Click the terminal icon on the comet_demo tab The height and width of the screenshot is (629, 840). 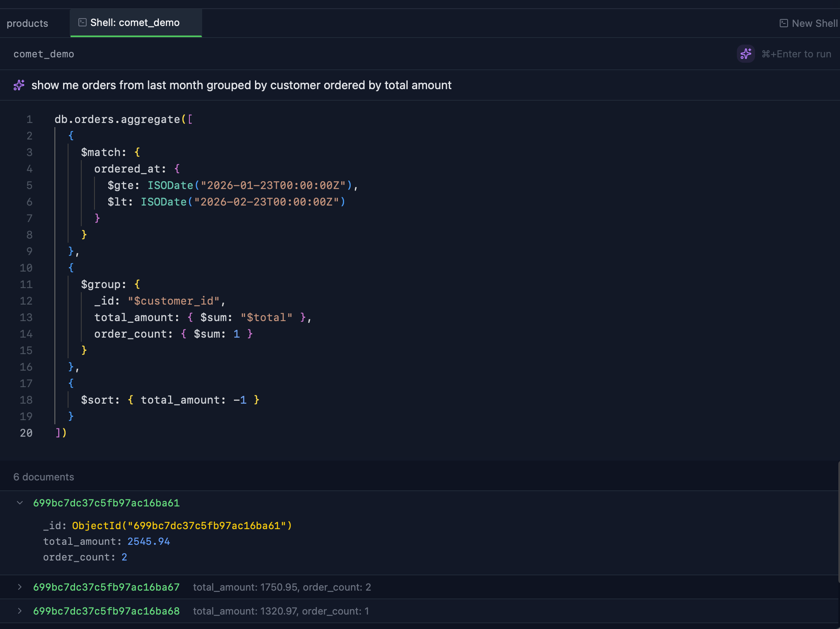pos(82,22)
